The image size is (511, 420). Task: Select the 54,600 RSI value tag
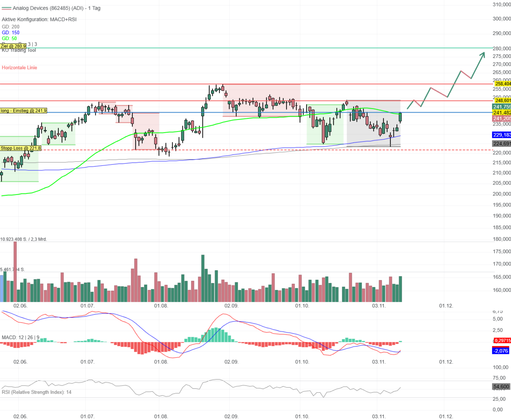point(501,387)
